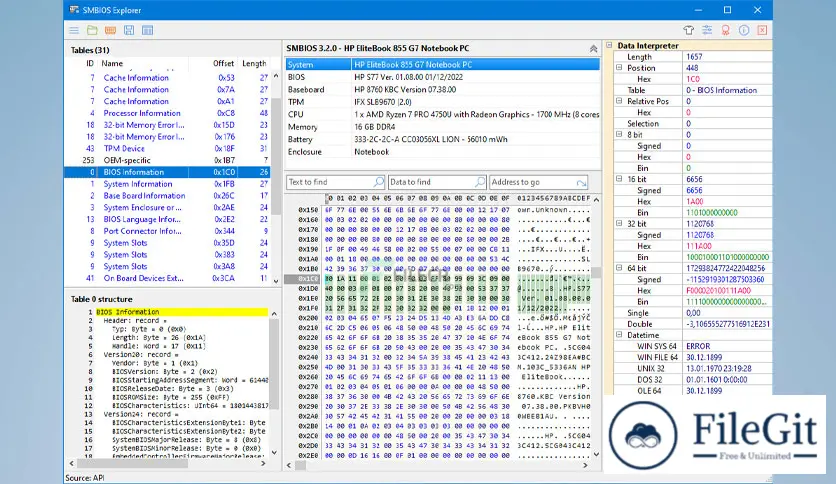Select the BIOS Language Information row
Viewport: 836px width, 484px height.
167,219
